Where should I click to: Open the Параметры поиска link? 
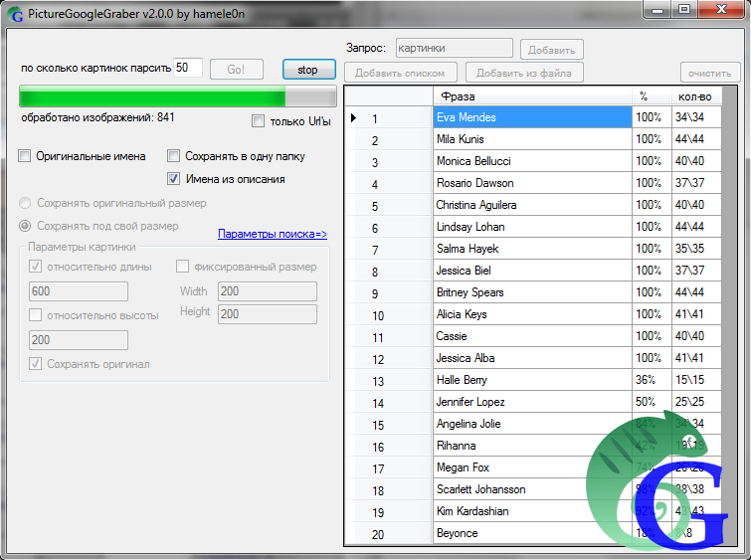[272, 234]
